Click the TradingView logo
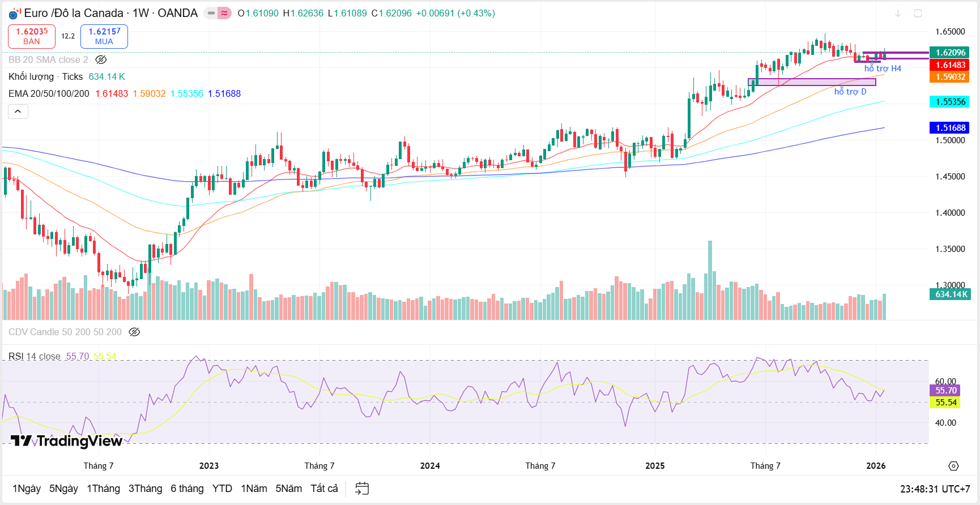 pos(66,440)
